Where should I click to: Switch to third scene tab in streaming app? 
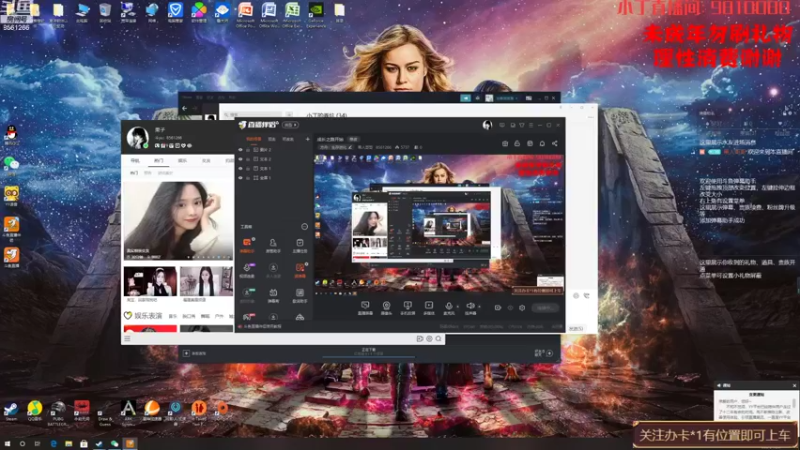tap(288, 139)
